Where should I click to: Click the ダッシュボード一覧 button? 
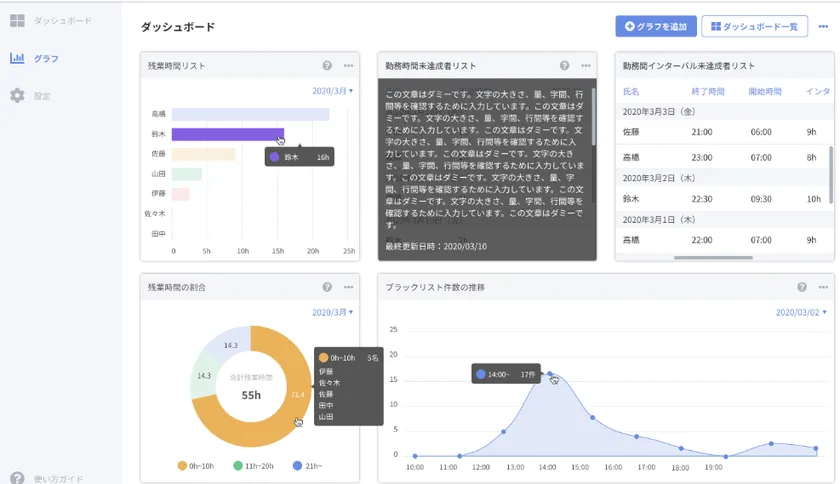click(x=754, y=27)
